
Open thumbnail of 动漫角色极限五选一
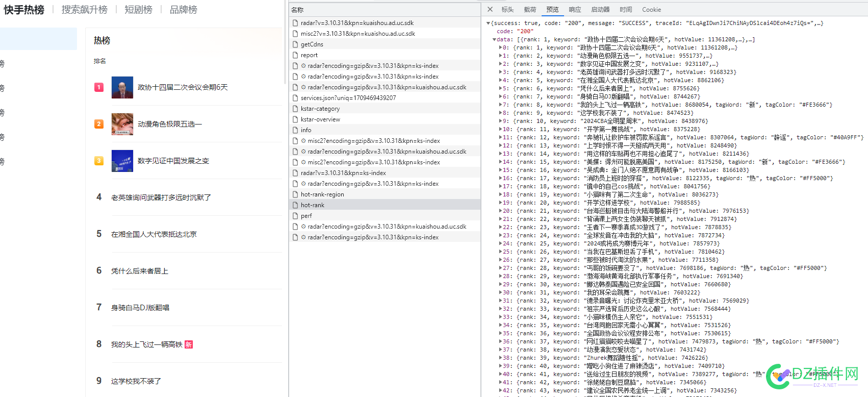(x=122, y=124)
